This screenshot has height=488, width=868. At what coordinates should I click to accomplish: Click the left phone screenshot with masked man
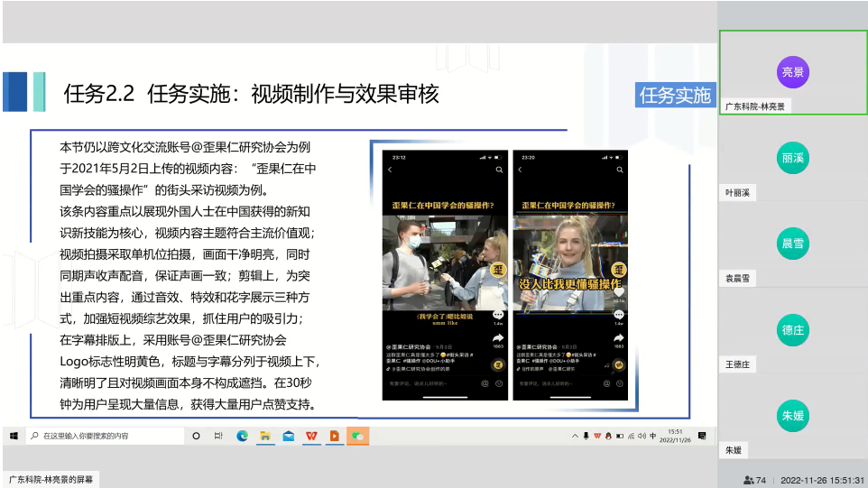coord(445,275)
